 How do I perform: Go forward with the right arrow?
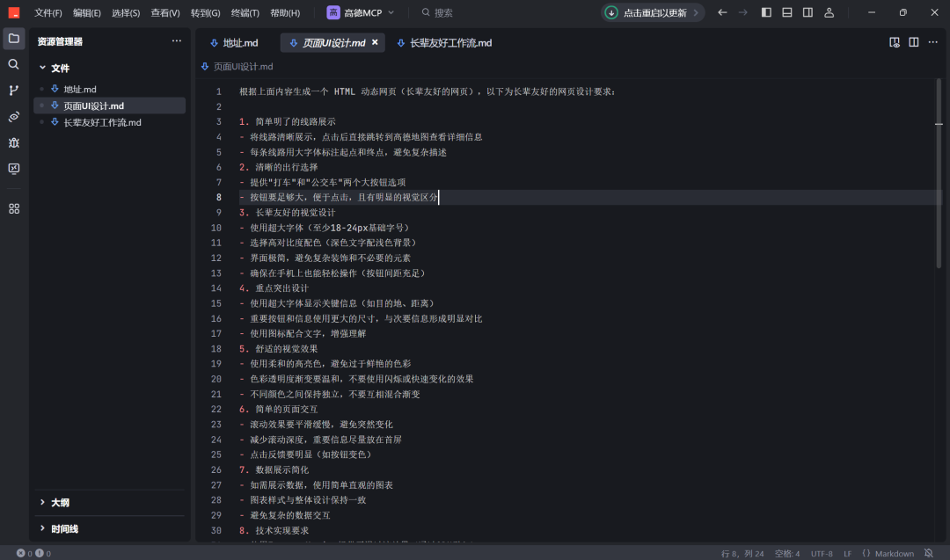pyautogui.click(x=742, y=12)
